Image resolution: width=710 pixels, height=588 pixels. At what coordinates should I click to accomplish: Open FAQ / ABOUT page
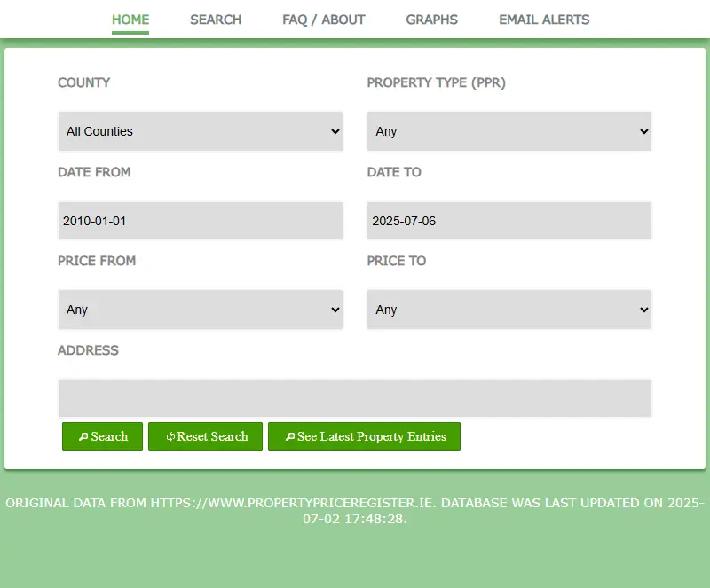coord(324,20)
